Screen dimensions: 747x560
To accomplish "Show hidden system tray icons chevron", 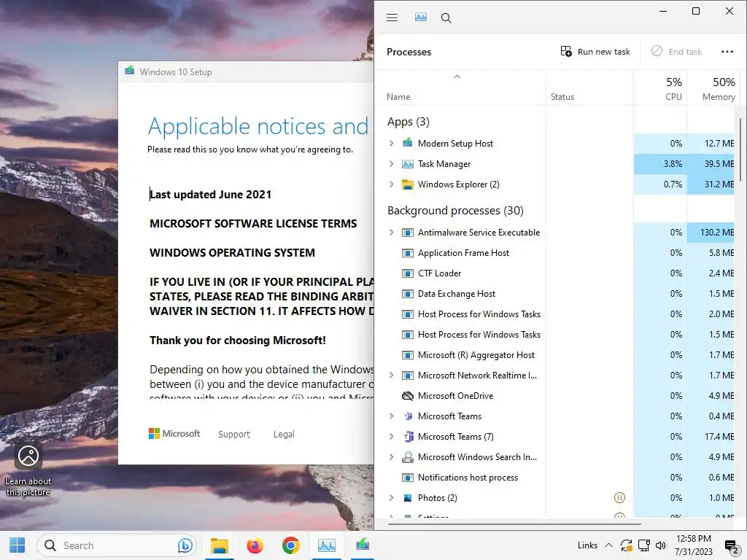I will pos(608,545).
